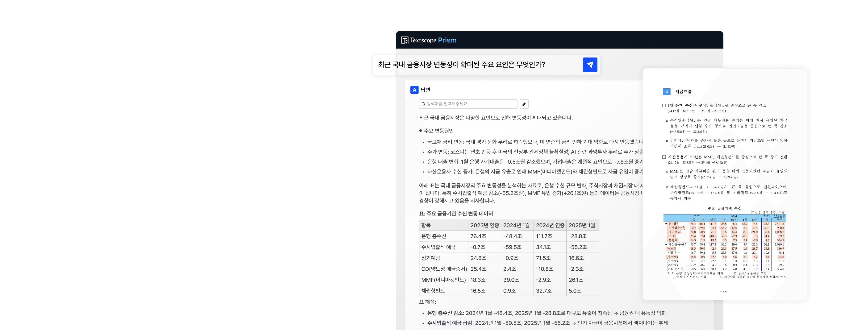Screen dimensions: 868x330
Task: Click the '답변' heading label
Action: (425, 90)
